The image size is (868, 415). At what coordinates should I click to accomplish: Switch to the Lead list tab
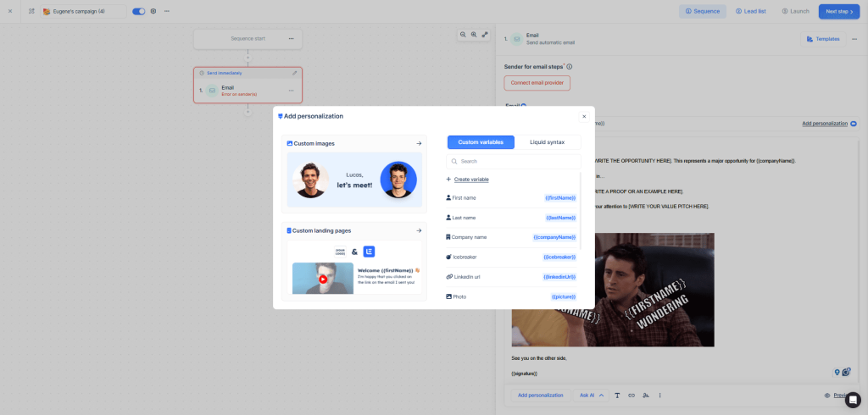(x=751, y=11)
